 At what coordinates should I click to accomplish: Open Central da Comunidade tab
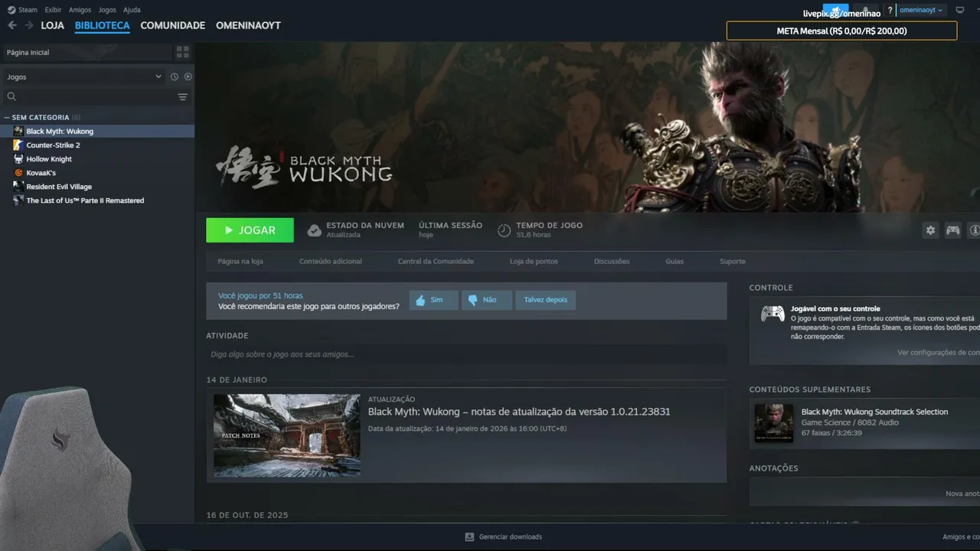coord(436,261)
